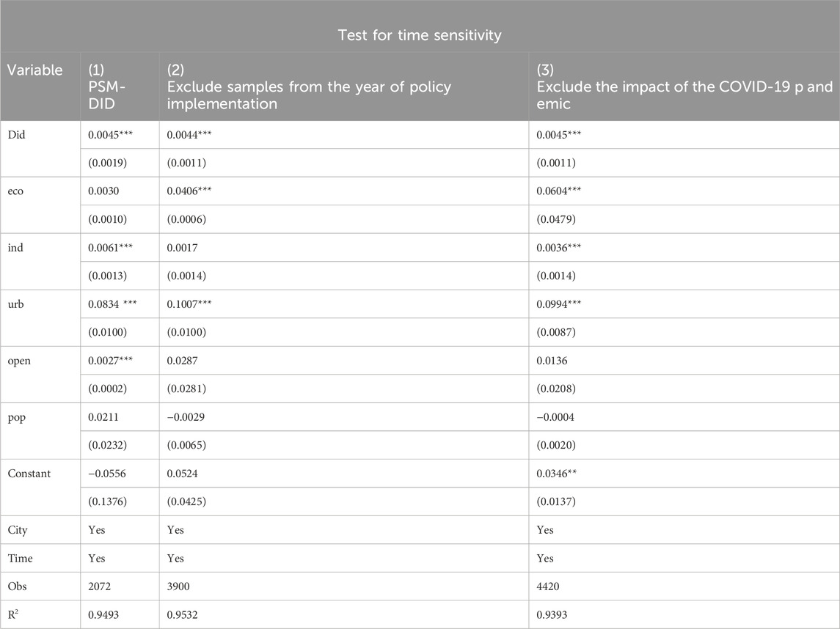Click the 0.0061*** coefficient
Image resolution: width=840 pixels, height=629 pixels.
click(112, 248)
